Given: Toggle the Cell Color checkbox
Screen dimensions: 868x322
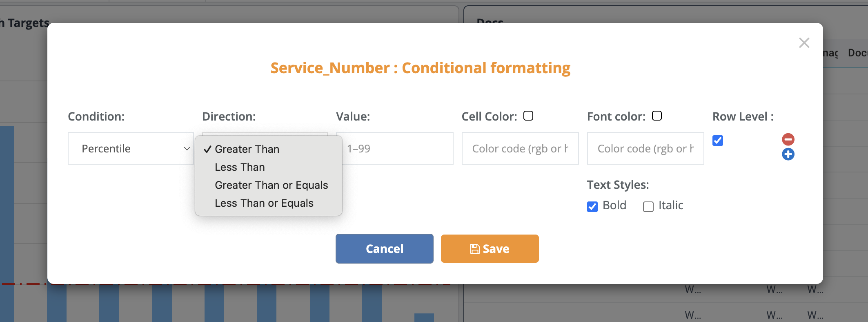Looking at the screenshot, I should [528, 116].
